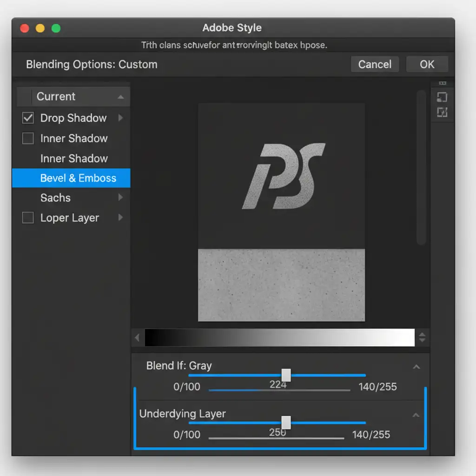Expand the Sachs item arrow
This screenshot has width=476, height=476.
click(x=120, y=198)
